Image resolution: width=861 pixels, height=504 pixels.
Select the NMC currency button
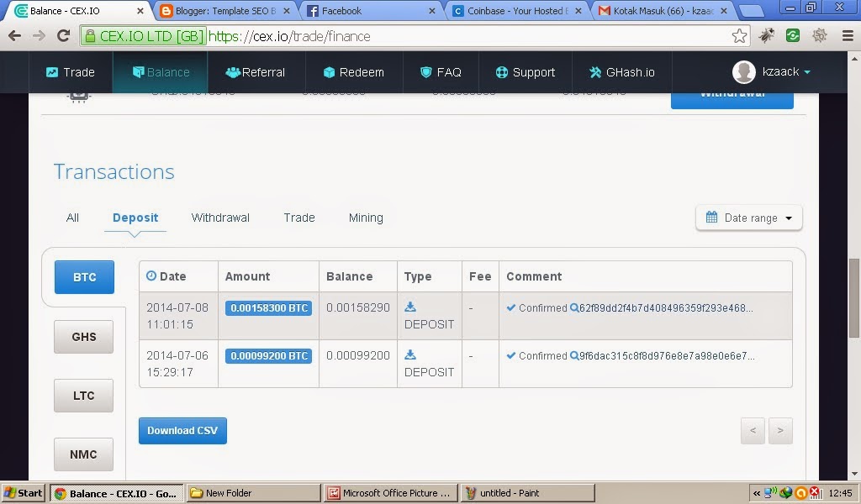83,454
